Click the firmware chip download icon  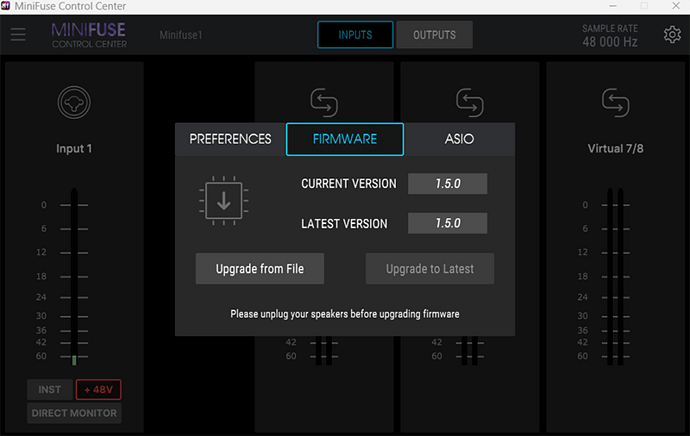[x=224, y=201]
